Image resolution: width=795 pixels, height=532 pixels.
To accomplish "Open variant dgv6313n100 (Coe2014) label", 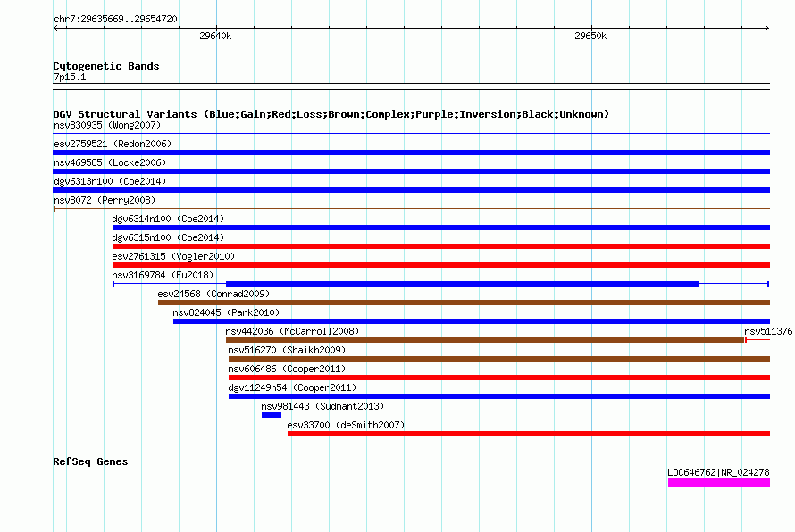I will pos(110,181).
